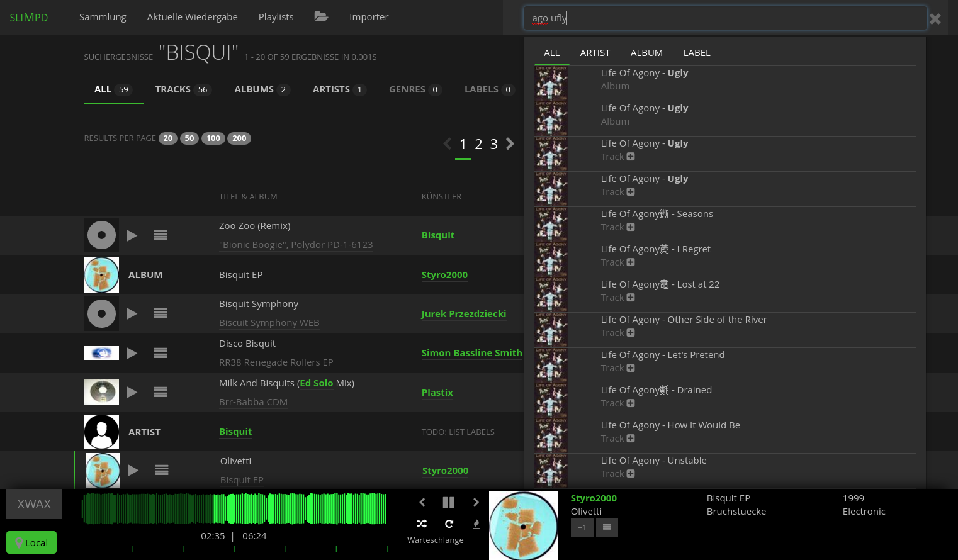Skip to the next track
The height and width of the screenshot is (560, 958).
click(x=476, y=502)
